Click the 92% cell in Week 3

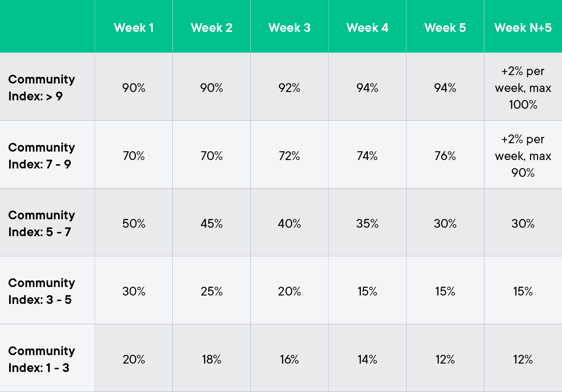click(289, 88)
